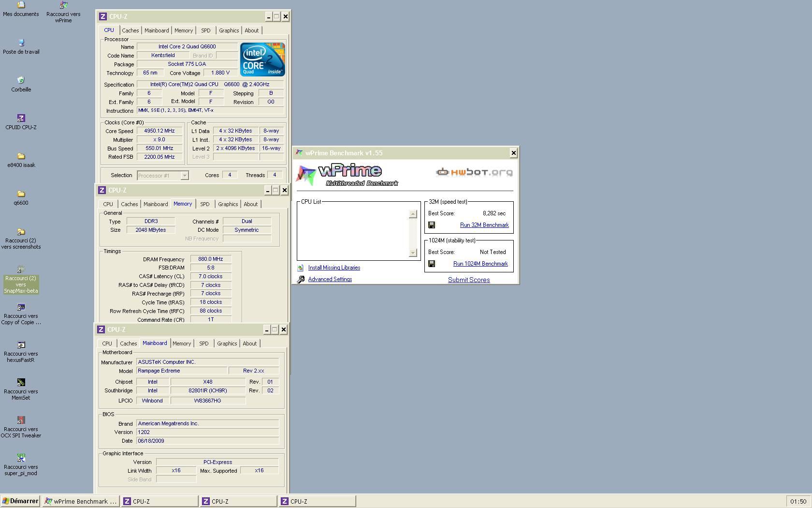Close the wPrime Benchmark window
812x508 pixels.
pos(513,153)
